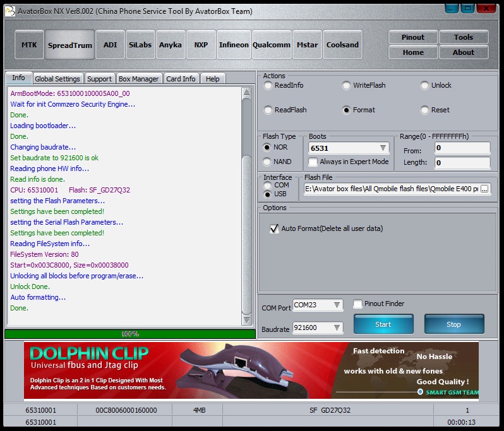Click 'Set baudrate to 921600 is ok' line
The image size is (504, 431).
point(54,158)
